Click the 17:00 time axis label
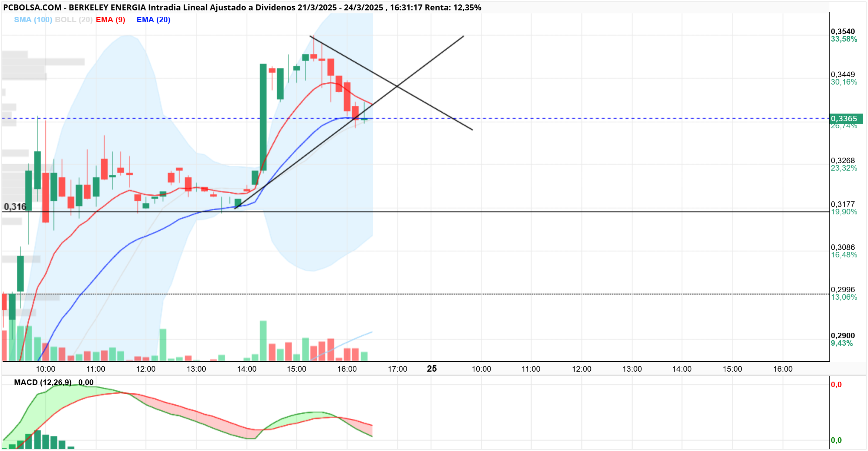868x451 pixels. (398, 369)
